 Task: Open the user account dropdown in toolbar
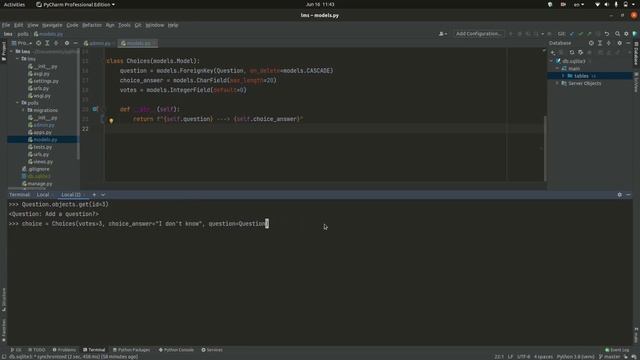click(442, 34)
